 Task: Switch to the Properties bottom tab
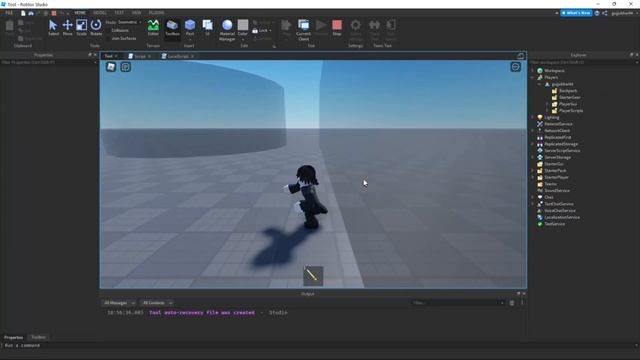pyautogui.click(x=13, y=337)
